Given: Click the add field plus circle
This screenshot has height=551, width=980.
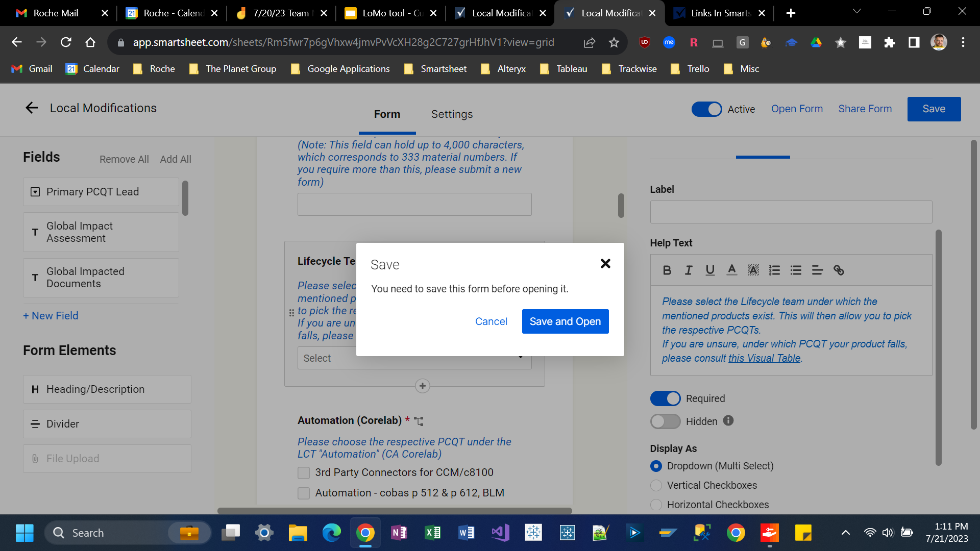Looking at the screenshot, I should tap(422, 386).
